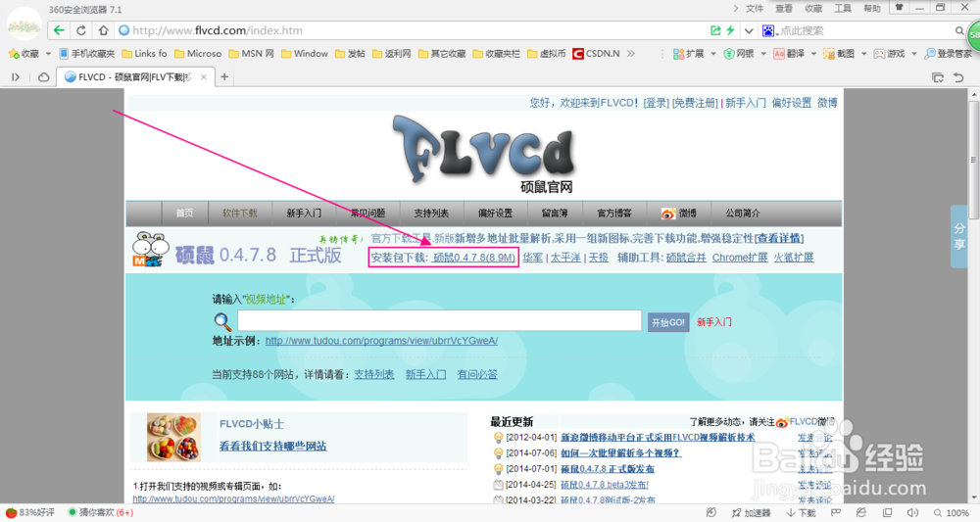Click the 支持列表 navigation item

tap(431, 213)
